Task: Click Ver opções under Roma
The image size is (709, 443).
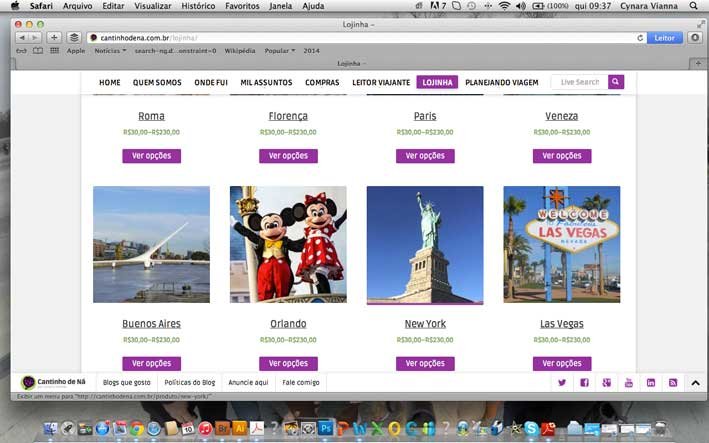Action: (151, 156)
